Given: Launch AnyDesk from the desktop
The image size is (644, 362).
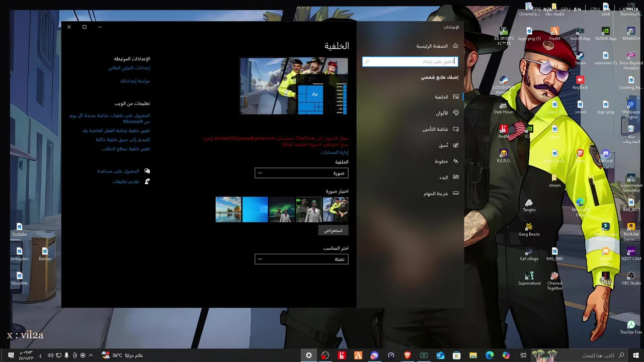Looking at the screenshot, I should (580, 82).
